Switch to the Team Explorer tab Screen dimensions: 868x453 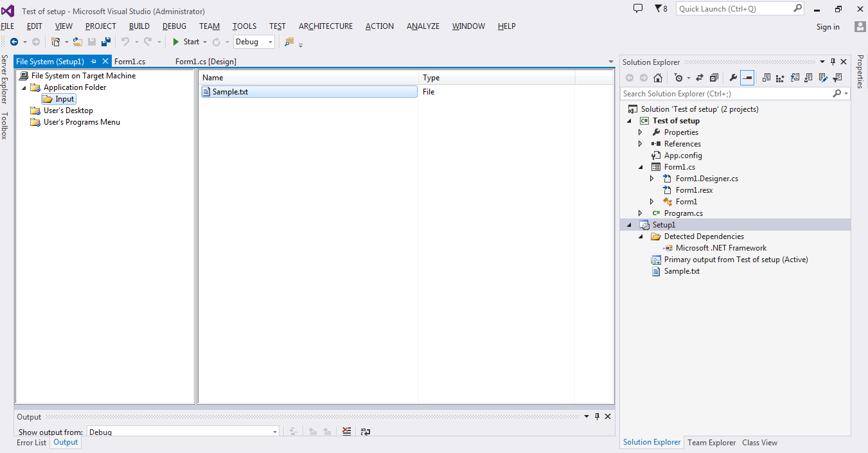tap(711, 443)
